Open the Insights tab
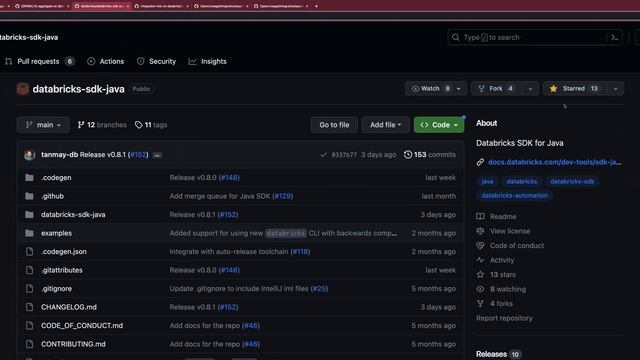 (207, 61)
